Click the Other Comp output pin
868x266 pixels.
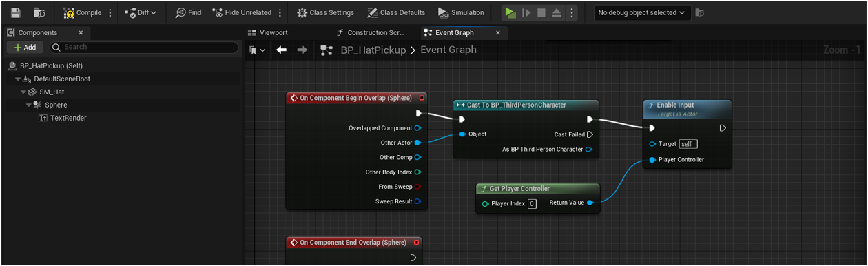(x=418, y=157)
